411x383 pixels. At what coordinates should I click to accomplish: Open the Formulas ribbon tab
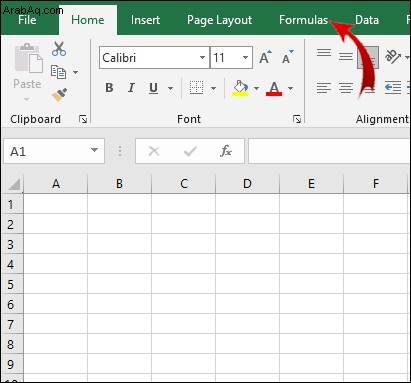[x=303, y=20]
